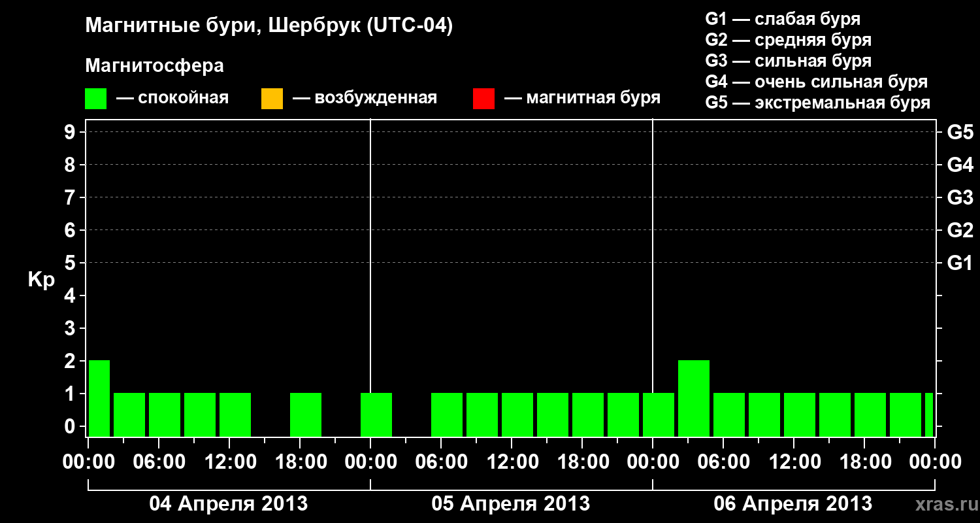Image resolution: width=980 pixels, height=523 pixels.
Task: Click the '— спокойная' legend label
Action: point(172,98)
